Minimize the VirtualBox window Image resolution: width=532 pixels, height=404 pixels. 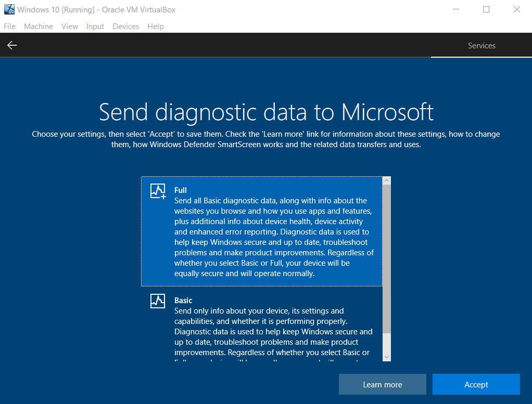coord(455,9)
